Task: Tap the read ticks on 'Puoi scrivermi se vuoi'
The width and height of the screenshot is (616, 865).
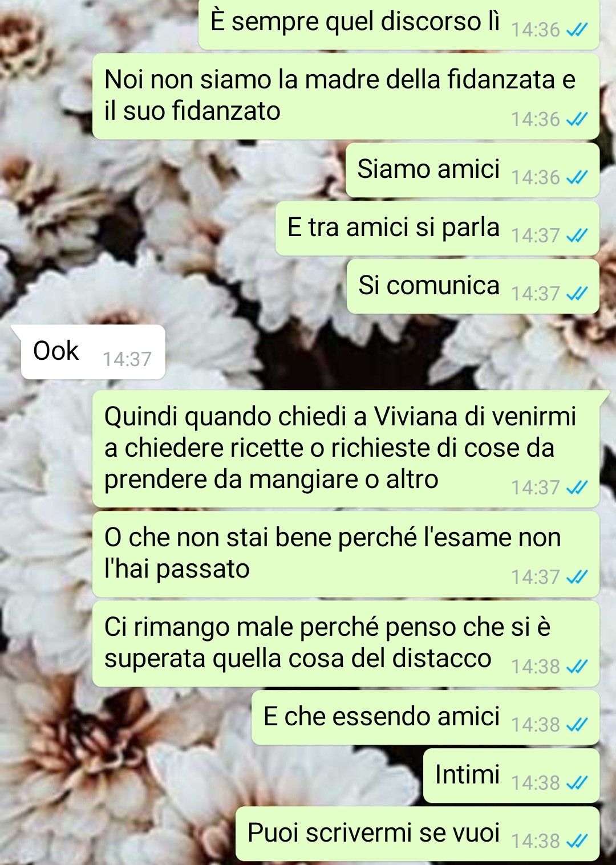Action: coord(577,841)
